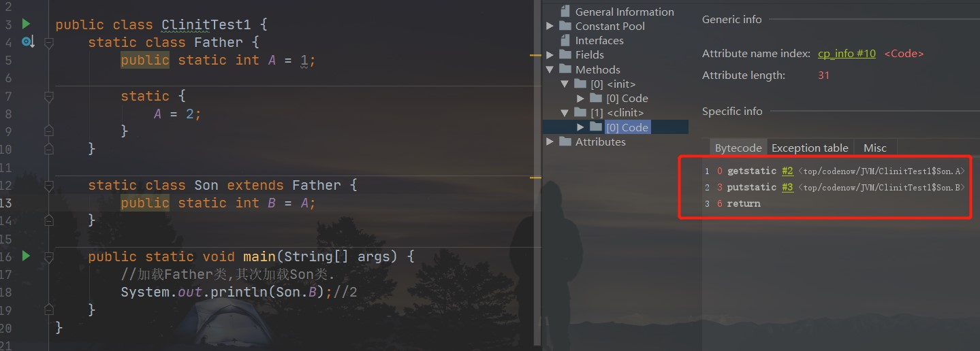
Task: Click the Attributes folder icon
Action: [x=565, y=141]
